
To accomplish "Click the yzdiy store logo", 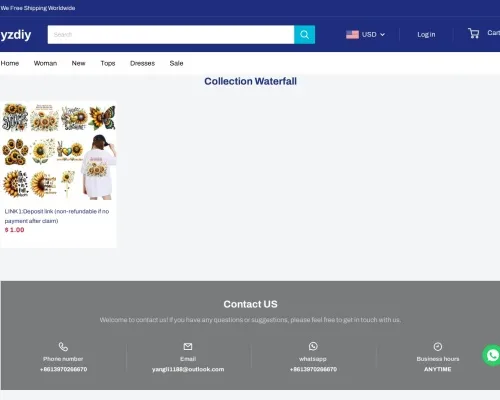I will click(x=16, y=35).
